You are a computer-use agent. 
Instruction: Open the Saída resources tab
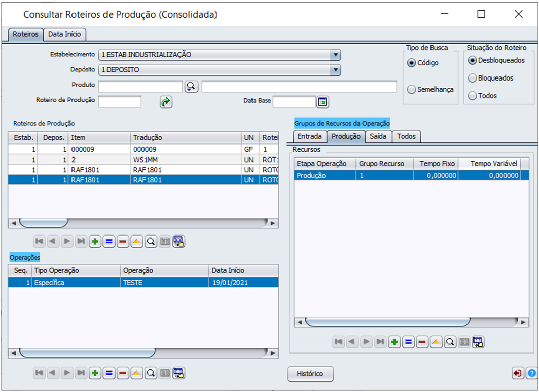point(378,136)
